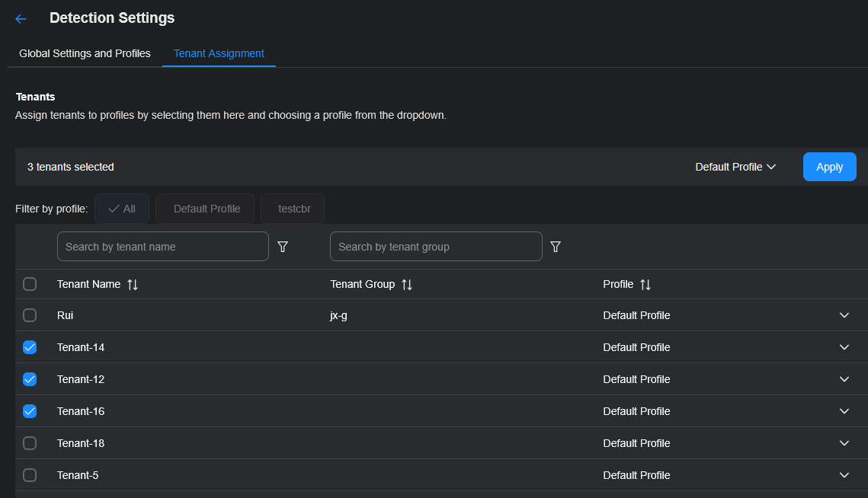Filter tenants by Default Profile chip
868x498 pixels.
point(207,209)
